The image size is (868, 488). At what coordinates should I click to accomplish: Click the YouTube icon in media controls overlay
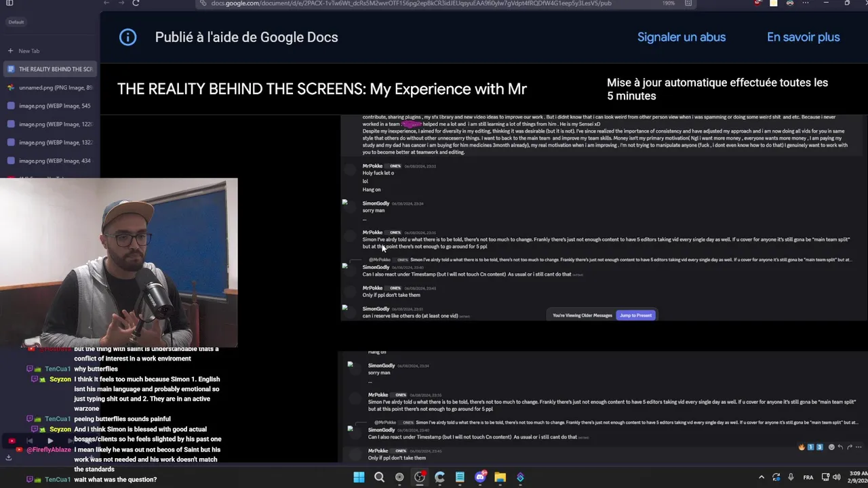(x=12, y=441)
